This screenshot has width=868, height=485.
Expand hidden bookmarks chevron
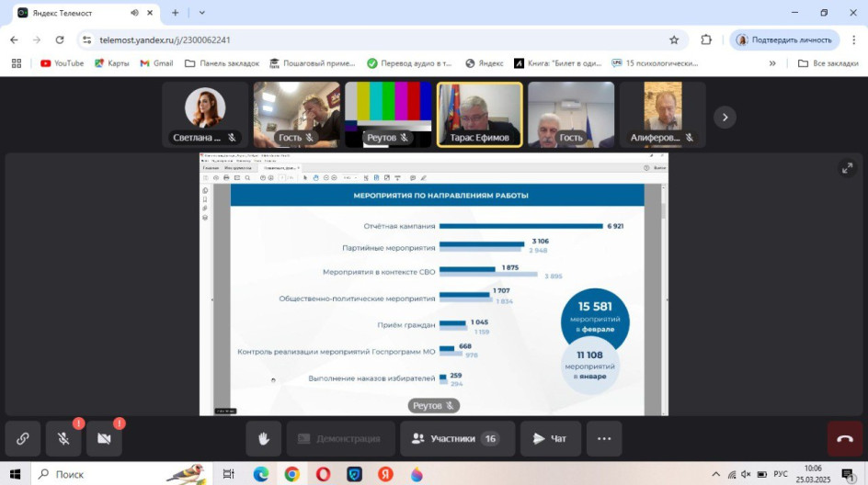pos(772,63)
